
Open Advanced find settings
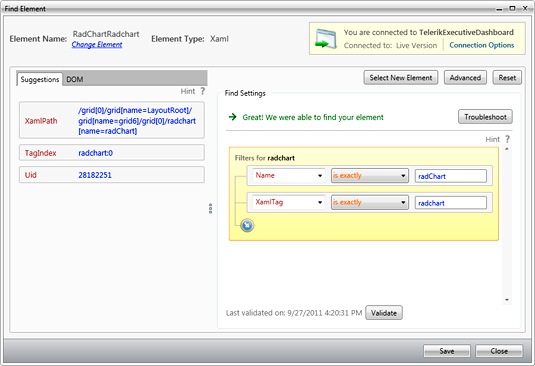(465, 78)
